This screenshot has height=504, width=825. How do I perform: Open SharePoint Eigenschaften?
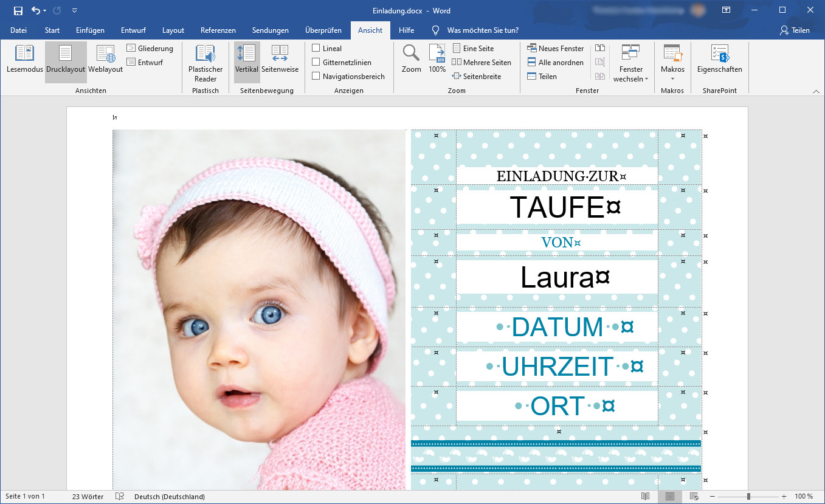tap(719, 60)
